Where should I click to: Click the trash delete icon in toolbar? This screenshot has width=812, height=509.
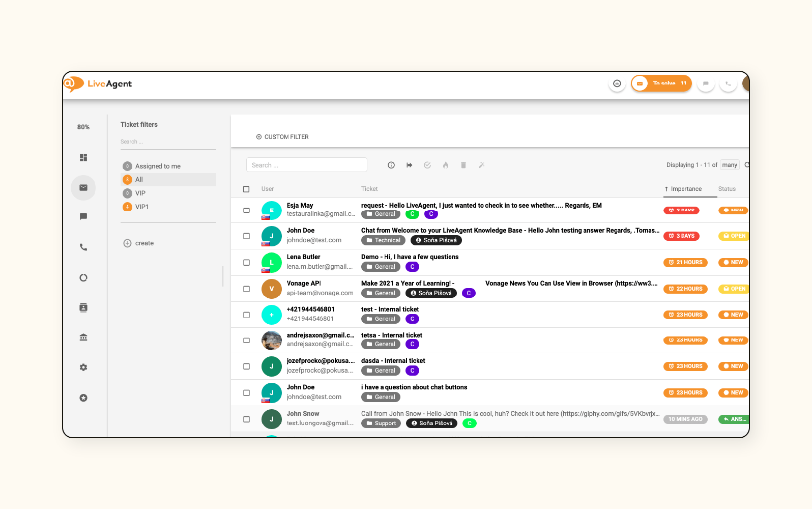click(x=463, y=165)
